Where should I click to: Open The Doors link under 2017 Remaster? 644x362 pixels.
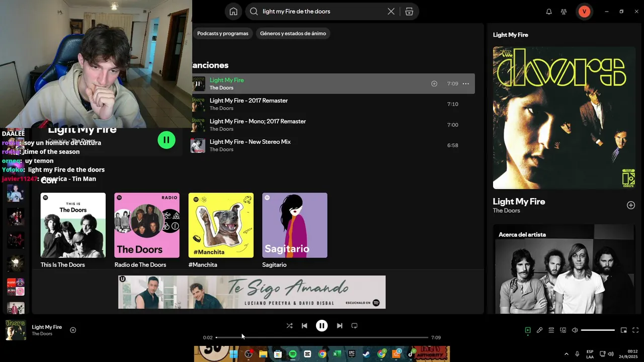221,108
